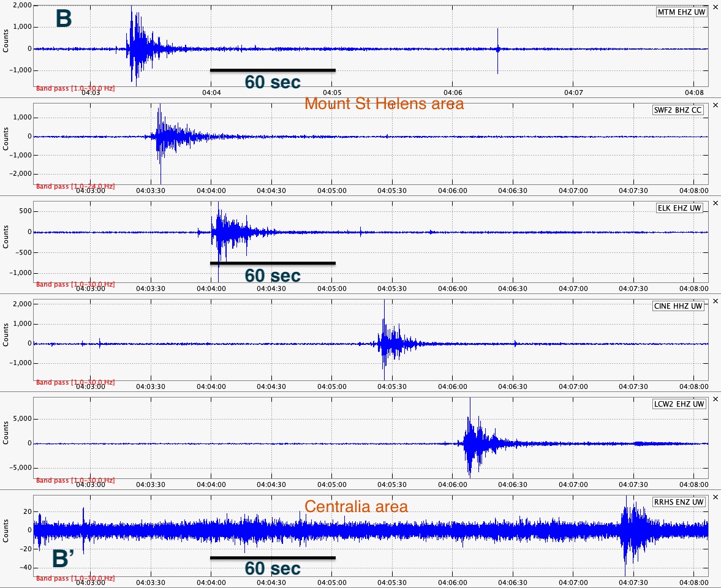Close the LCW2 EHZ UW trace panel
Viewport: 721px width, 588px height.
click(715, 399)
